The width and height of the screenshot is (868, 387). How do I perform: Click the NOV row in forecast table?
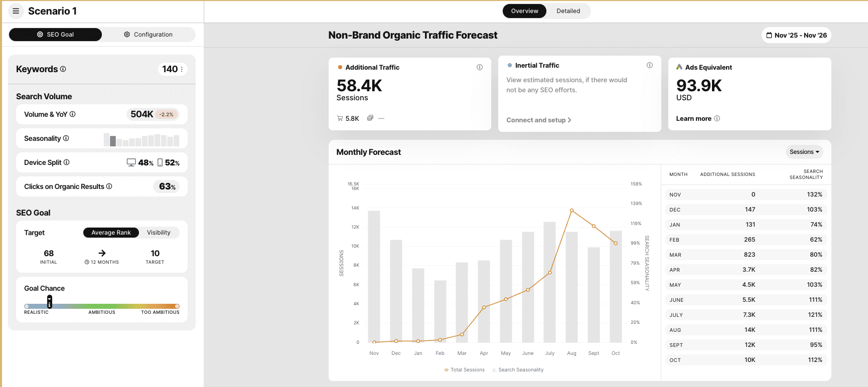pos(746,195)
